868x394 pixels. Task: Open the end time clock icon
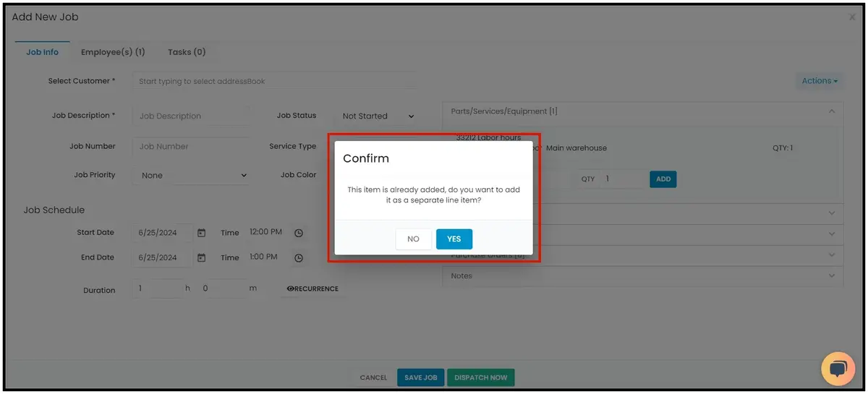click(x=299, y=258)
